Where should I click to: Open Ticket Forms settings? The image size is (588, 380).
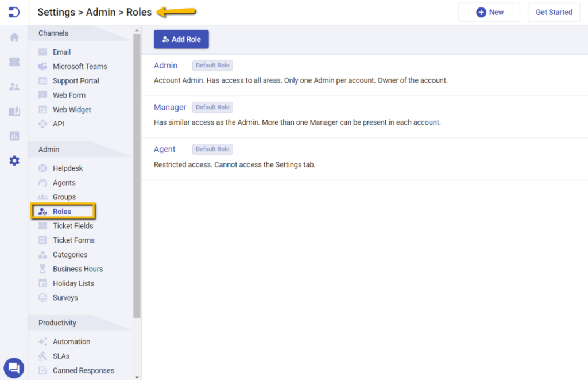tap(73, 240)
